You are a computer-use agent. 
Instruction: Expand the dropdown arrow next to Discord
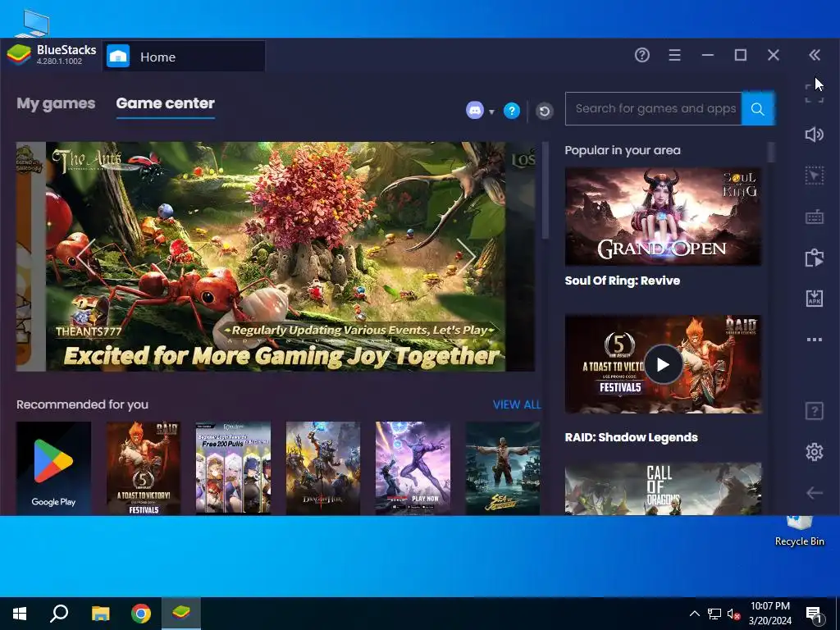pos(491,112)
